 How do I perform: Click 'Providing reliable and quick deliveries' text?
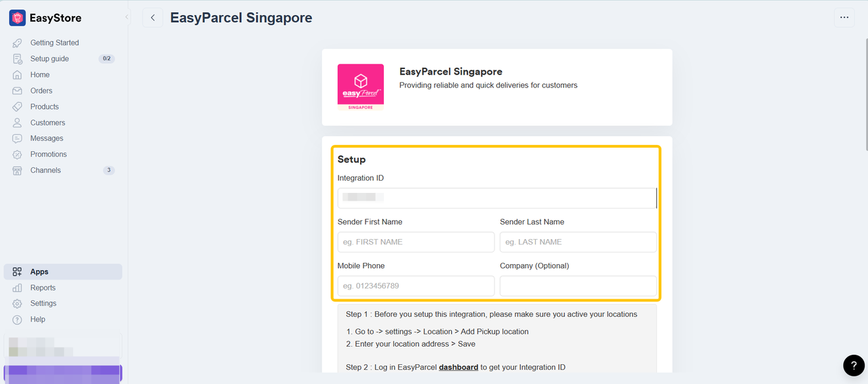pyautogui.click(x=488, y=85)
